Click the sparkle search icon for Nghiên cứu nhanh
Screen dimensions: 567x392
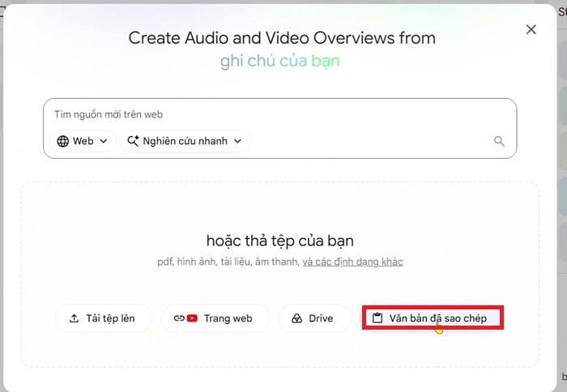click(133, 141)
